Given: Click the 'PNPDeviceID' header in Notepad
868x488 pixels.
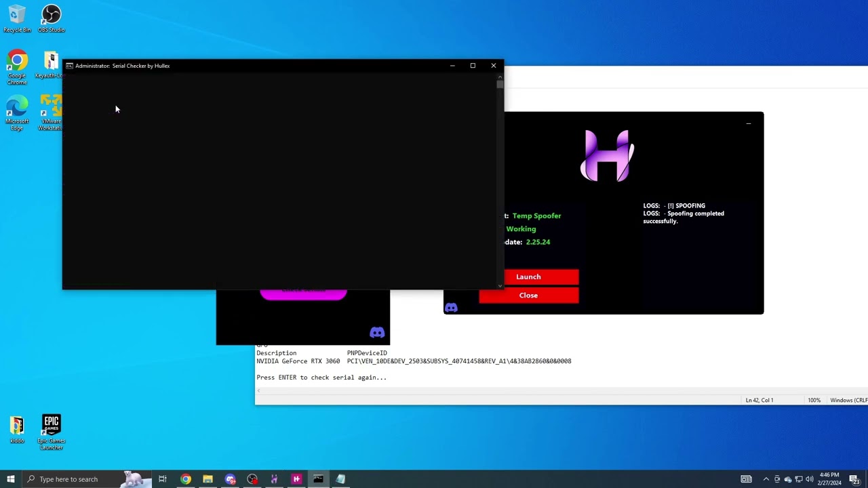Looking at the screenshot, I should click(x=367, y=353).
